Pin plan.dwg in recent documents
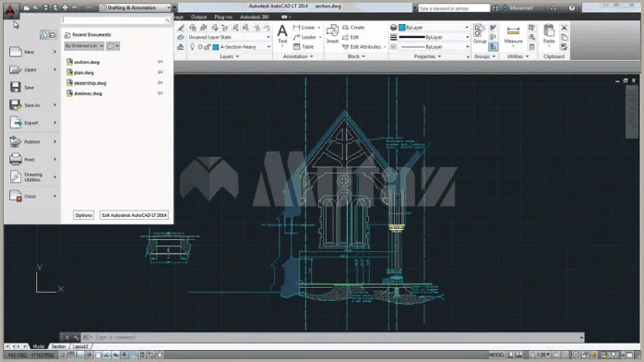Screen dimensions: 644x362 tap(161, 72)
